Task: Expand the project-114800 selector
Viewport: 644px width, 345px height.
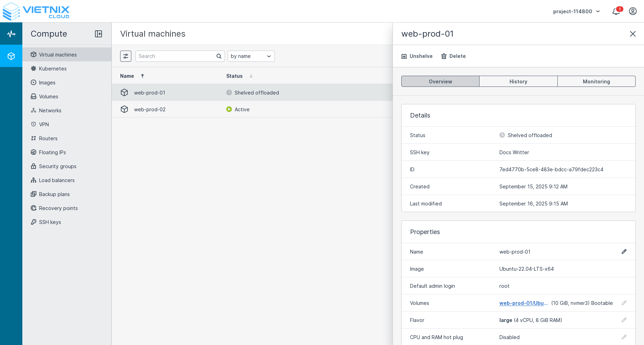Action: click(x=576, y=11)
